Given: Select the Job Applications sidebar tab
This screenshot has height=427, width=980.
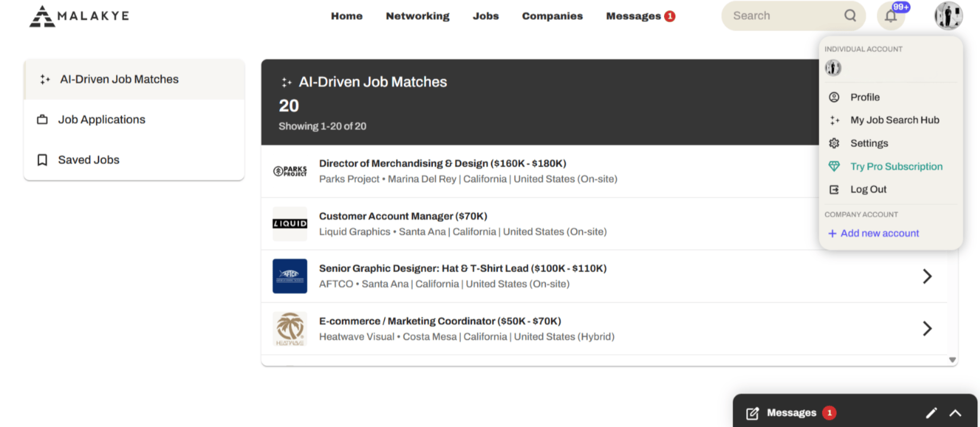Looking at the screenshot, I should [134, 120].
